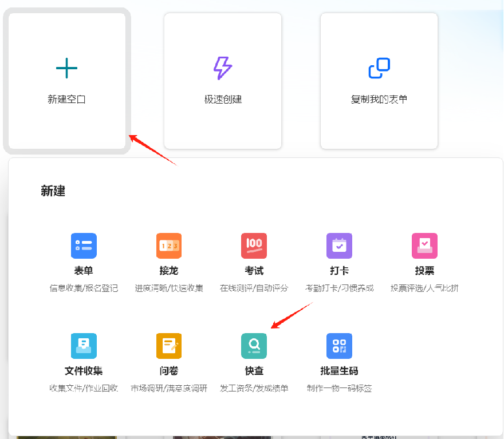Open the 批量生码 QR code icon

(339, 346)
